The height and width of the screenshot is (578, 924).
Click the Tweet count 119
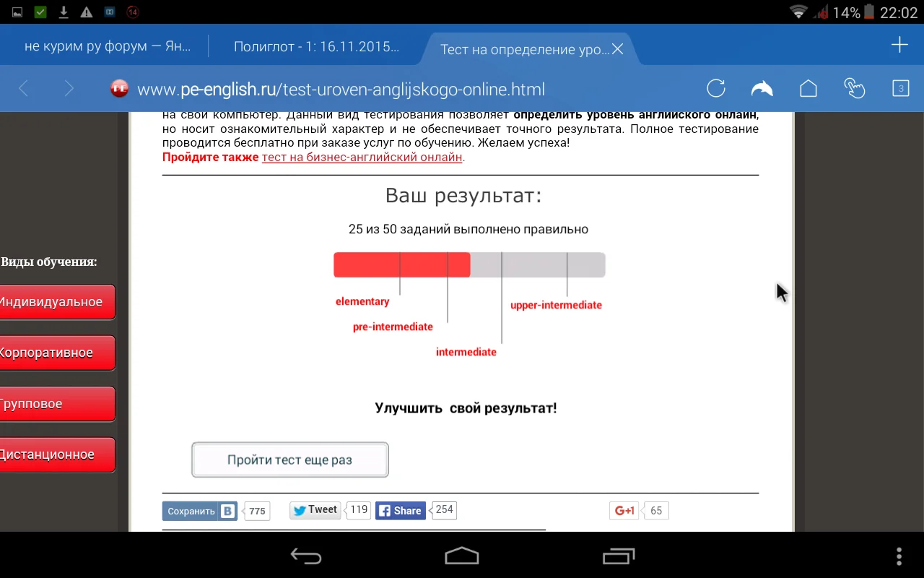[359, 510]
